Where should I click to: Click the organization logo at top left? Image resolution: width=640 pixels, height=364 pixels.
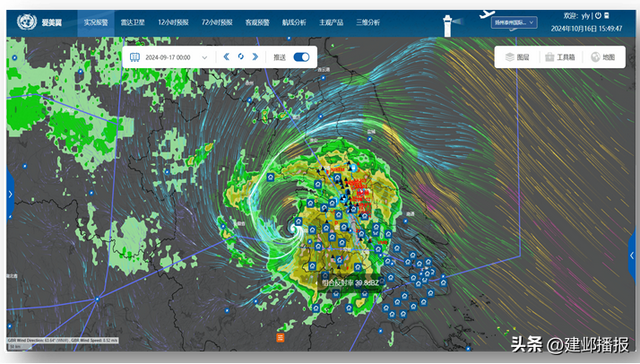point(27,22)
